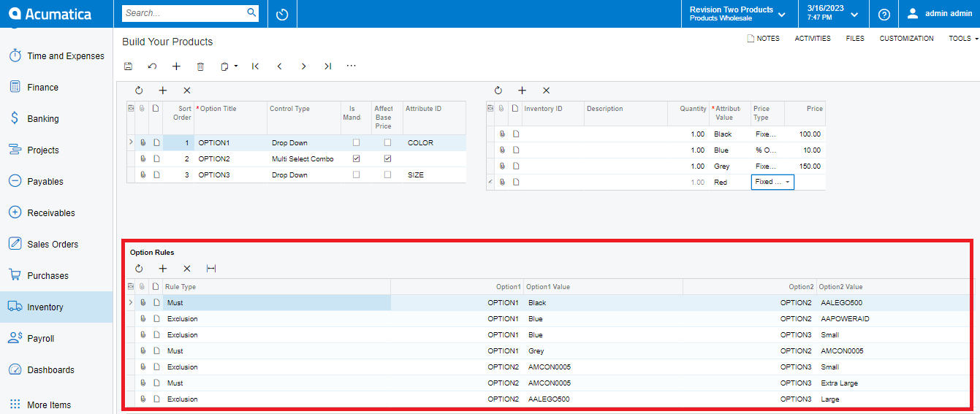Undo changes with the main toolbar icon

(152, 66)
